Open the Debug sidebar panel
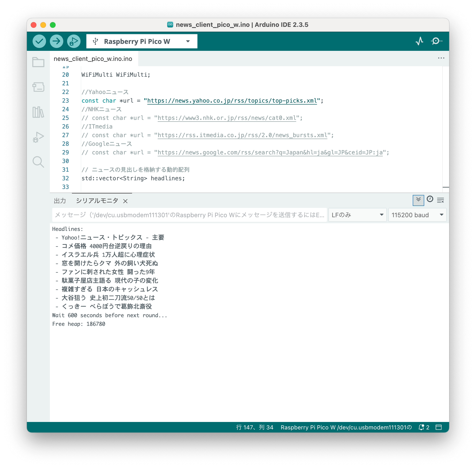 tap(38, 137)
